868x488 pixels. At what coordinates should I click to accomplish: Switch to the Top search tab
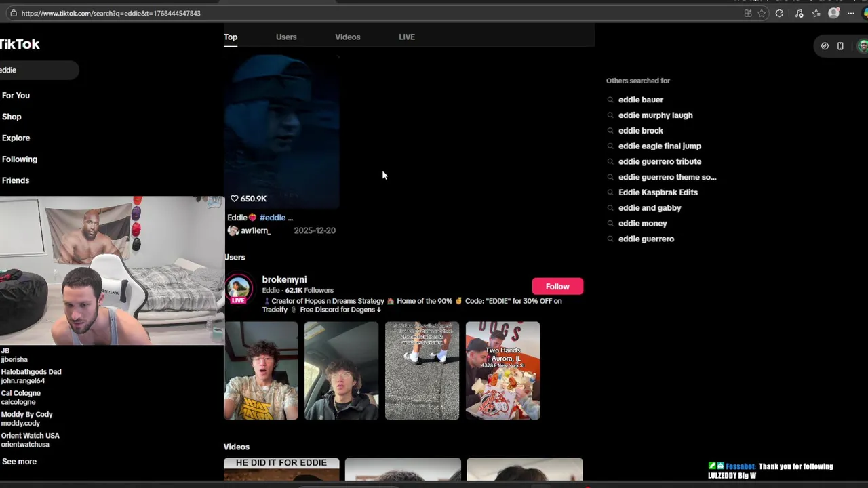coord(231,37)
